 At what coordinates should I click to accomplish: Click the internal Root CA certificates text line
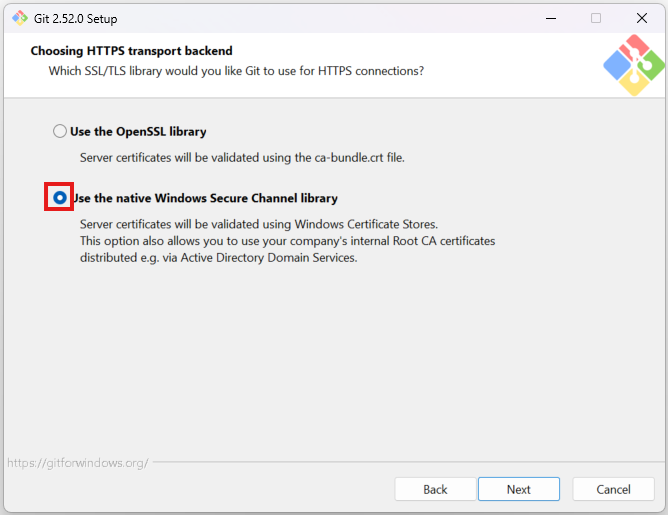point(287,241)
